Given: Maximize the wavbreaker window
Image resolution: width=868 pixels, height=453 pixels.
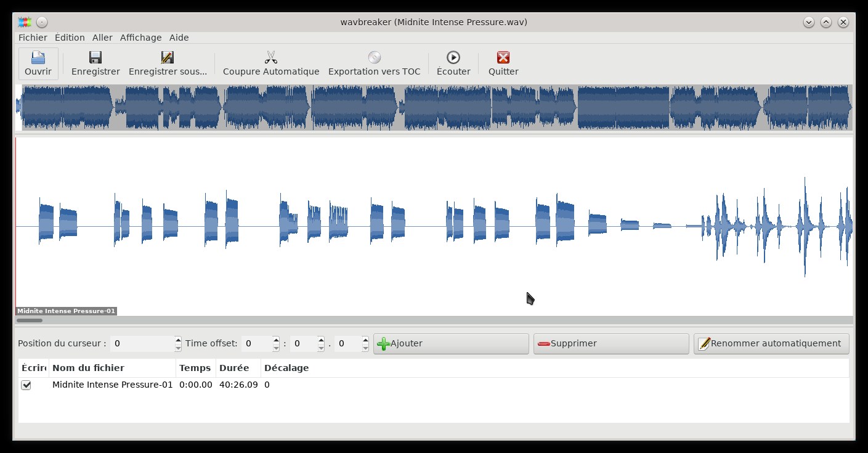Looking at the screenshot, I should pos(826,22).
